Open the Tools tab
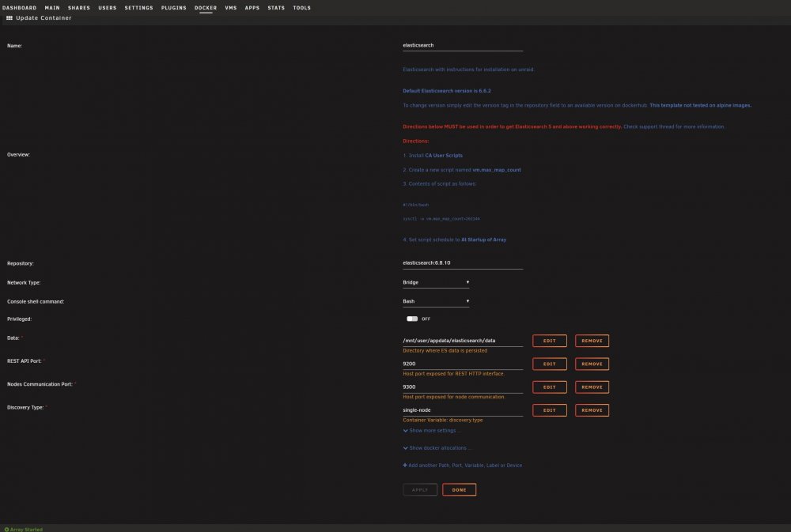 pyautogui.click(x=301, y=8)
